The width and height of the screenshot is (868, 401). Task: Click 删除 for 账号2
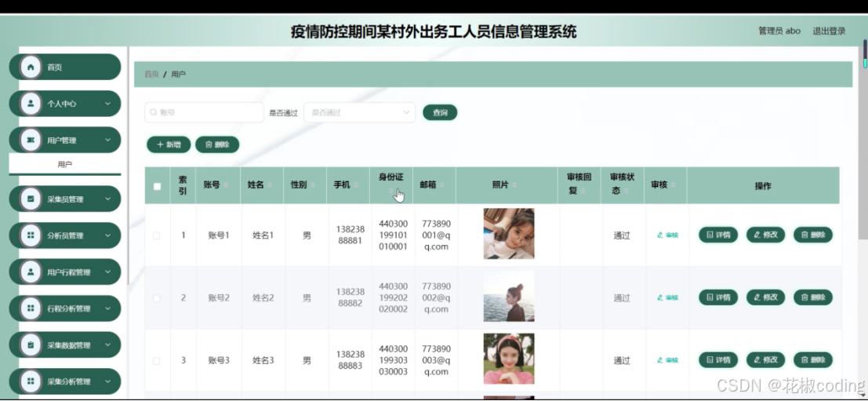point(813,297)
